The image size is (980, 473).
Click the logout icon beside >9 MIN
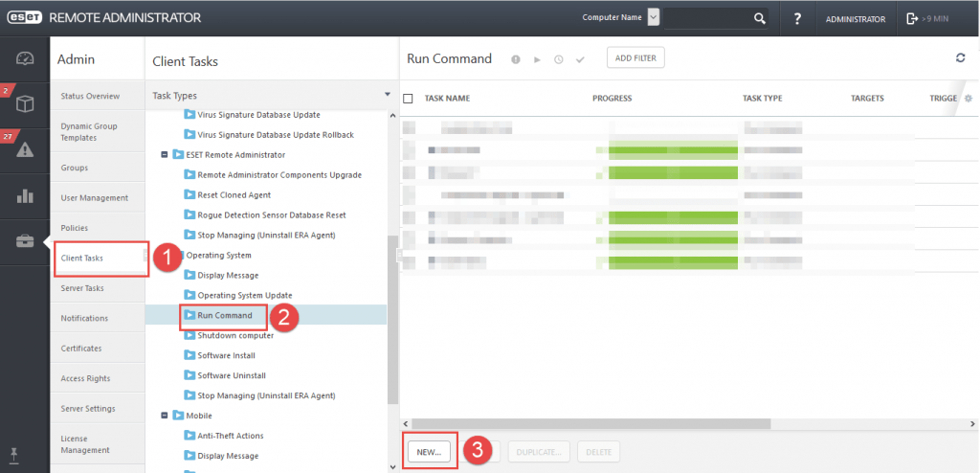pos(912,19)
